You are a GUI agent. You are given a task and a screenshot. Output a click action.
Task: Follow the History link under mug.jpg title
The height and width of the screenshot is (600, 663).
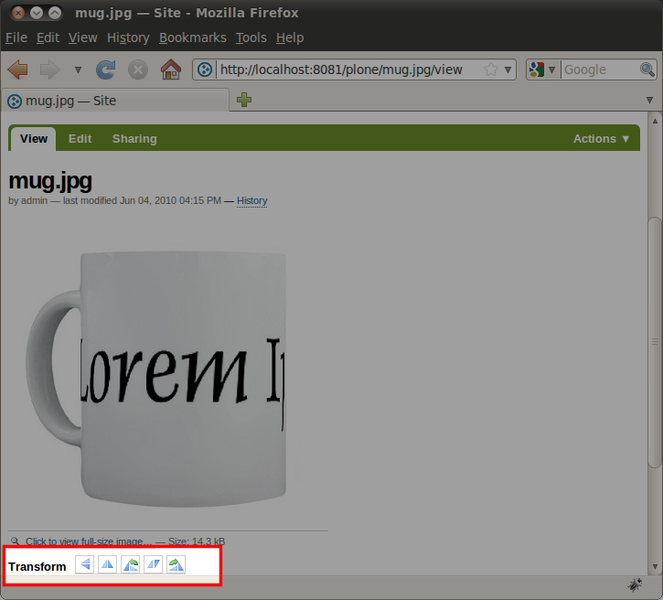tap(252, 201)
